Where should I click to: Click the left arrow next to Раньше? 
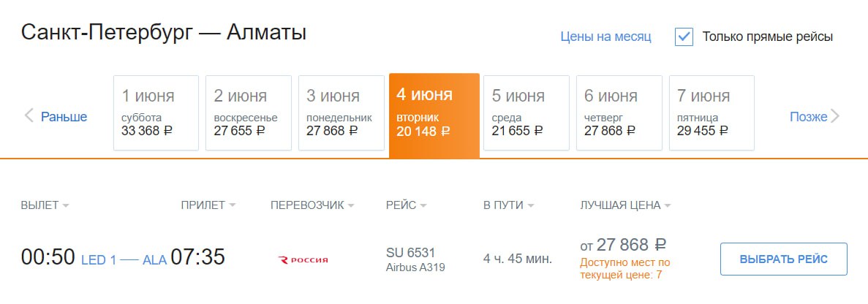click(x=29, y=115)
